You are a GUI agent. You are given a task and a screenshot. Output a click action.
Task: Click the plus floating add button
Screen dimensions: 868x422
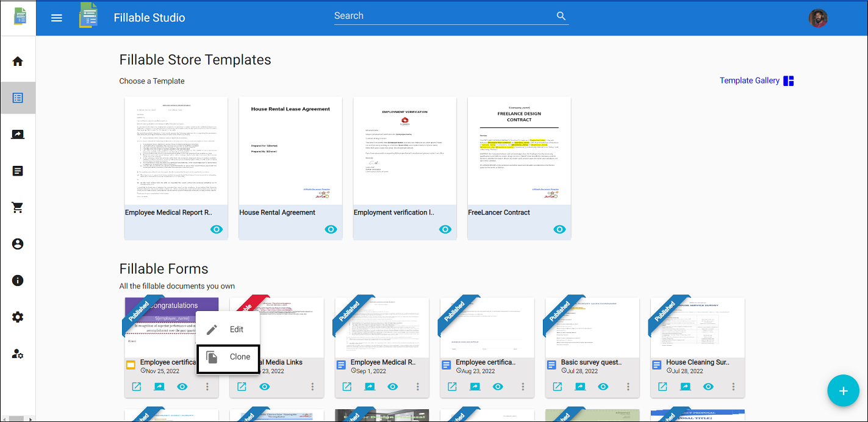click(x=844, y=391)
